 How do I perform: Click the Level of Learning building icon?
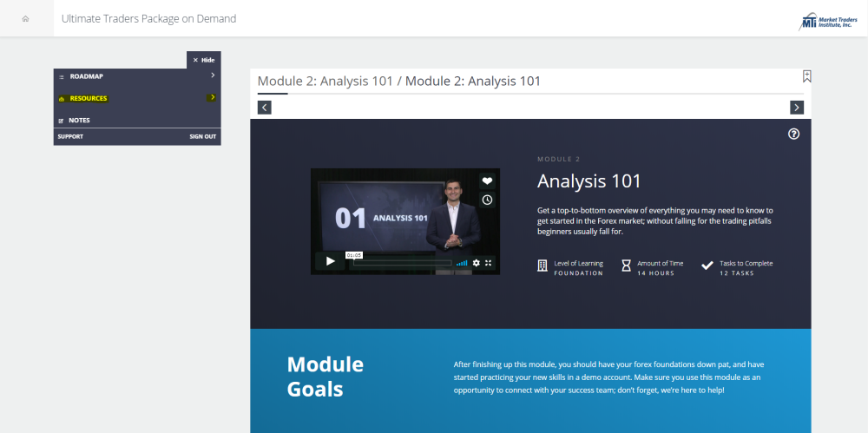(x=542, y=266)
